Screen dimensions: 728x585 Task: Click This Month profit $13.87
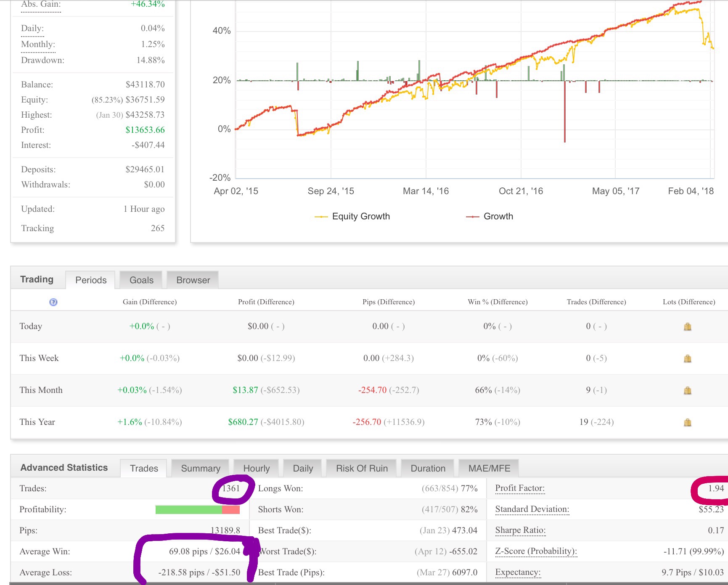click(x=245, y=390)
